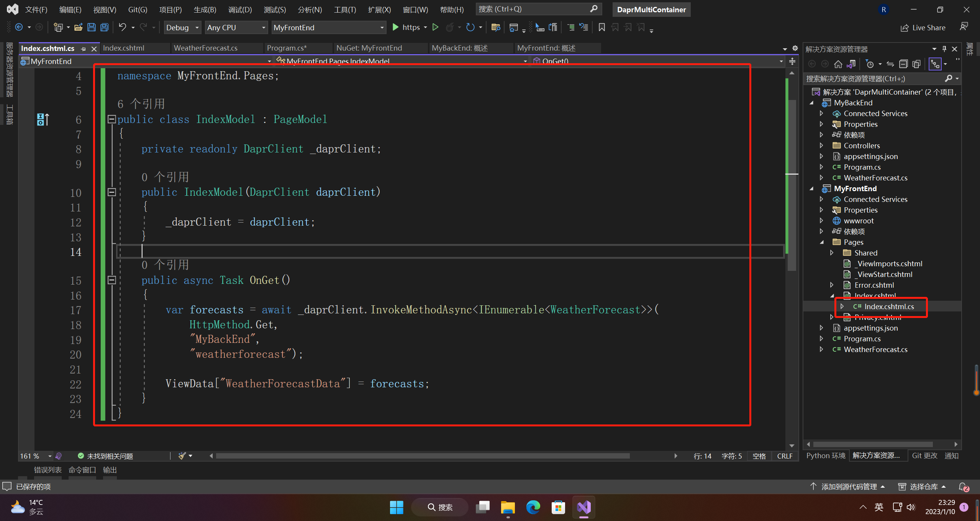Toggle the pin on Index.cshtml.cs tab
This screenshot has width=980, height=521.
[84, 49]
